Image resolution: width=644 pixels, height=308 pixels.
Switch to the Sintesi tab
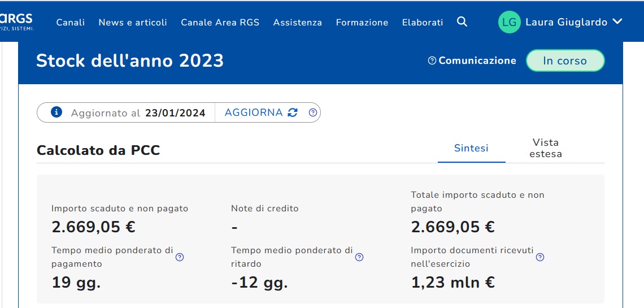tap(471, 148)
